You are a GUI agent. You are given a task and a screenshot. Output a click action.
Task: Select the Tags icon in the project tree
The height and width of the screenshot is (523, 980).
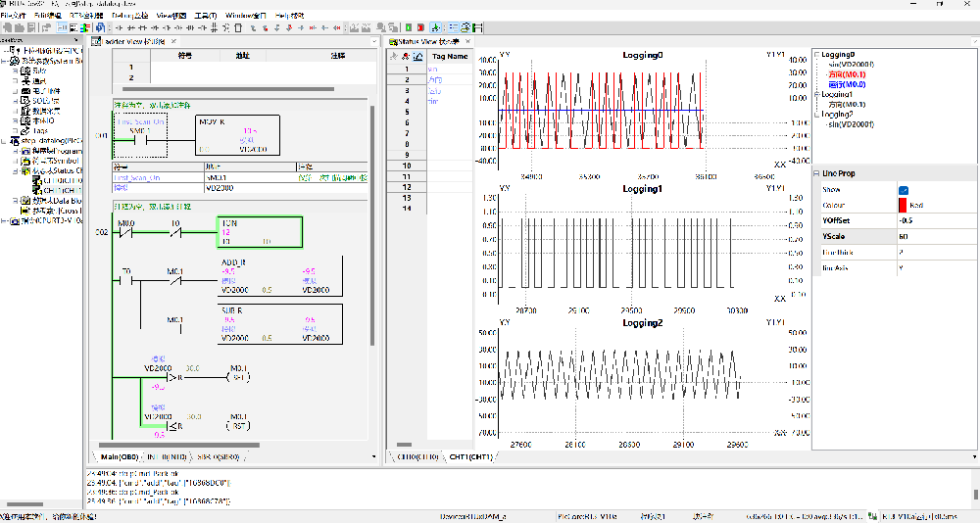25,130
